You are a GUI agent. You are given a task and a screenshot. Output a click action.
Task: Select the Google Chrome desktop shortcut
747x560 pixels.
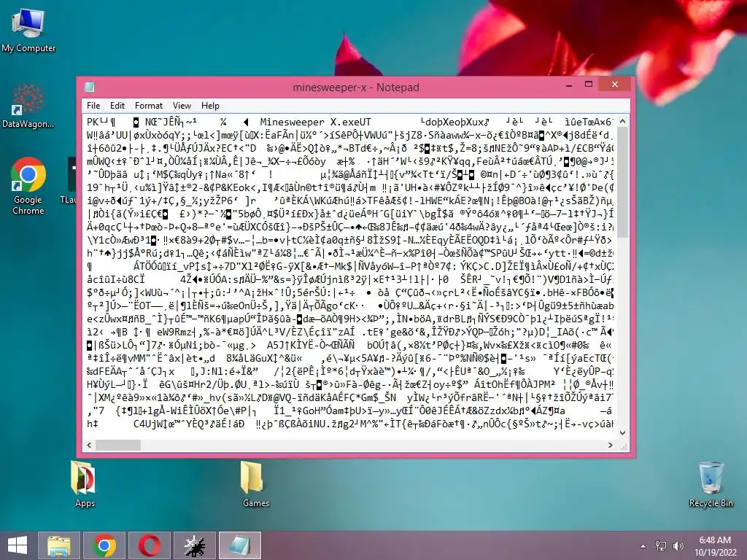pos(28,186)
